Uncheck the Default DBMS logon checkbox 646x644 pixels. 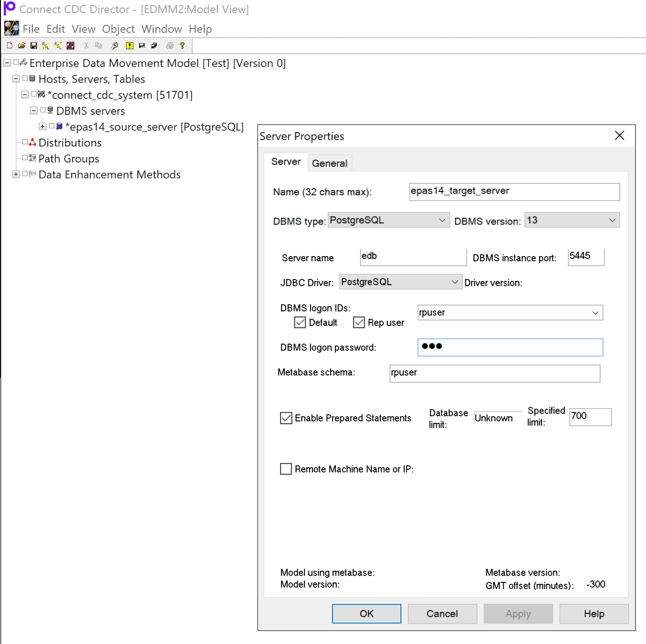[x=300, y=322]
